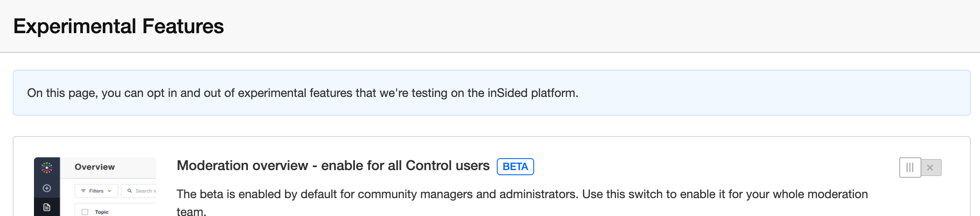Click the beta description paragraph text
The width and height of the screenshot is (980, 216).
pos(522,202)
